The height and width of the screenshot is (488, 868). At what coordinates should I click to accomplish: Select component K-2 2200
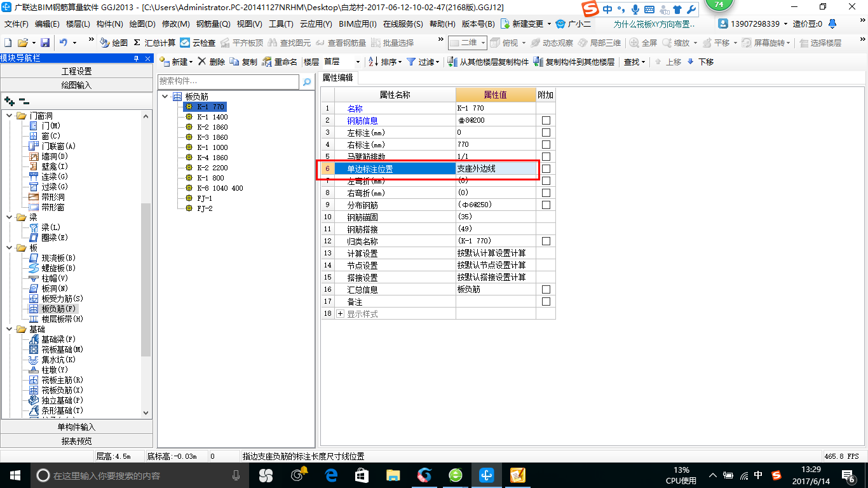point(212,168)
